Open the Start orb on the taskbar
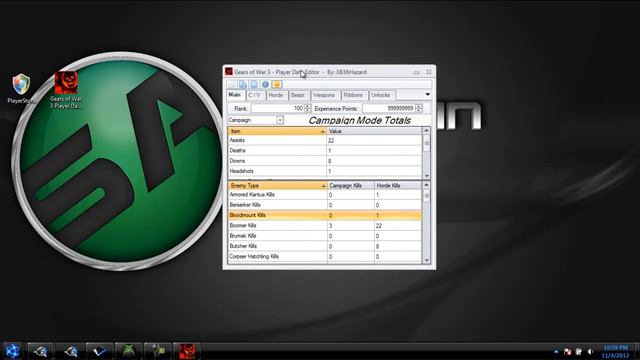This screenshot has width=640, height=360. click(12, 351)
